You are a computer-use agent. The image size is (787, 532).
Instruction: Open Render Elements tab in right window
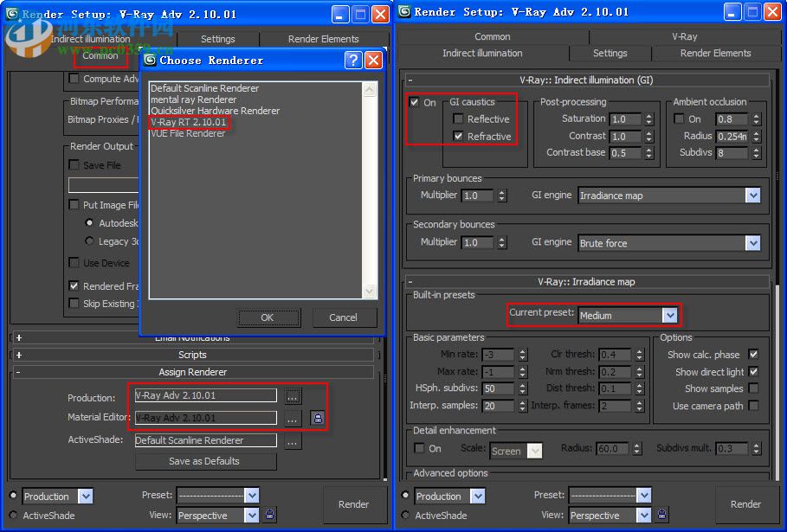[x=715, y=53]
